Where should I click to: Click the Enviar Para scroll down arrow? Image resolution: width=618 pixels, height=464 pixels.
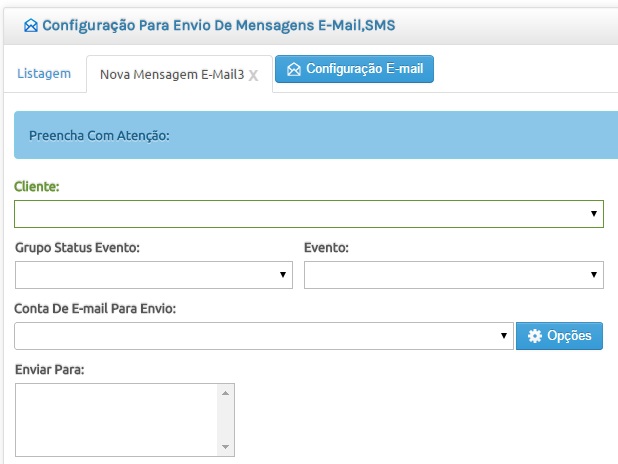point(225,447)
